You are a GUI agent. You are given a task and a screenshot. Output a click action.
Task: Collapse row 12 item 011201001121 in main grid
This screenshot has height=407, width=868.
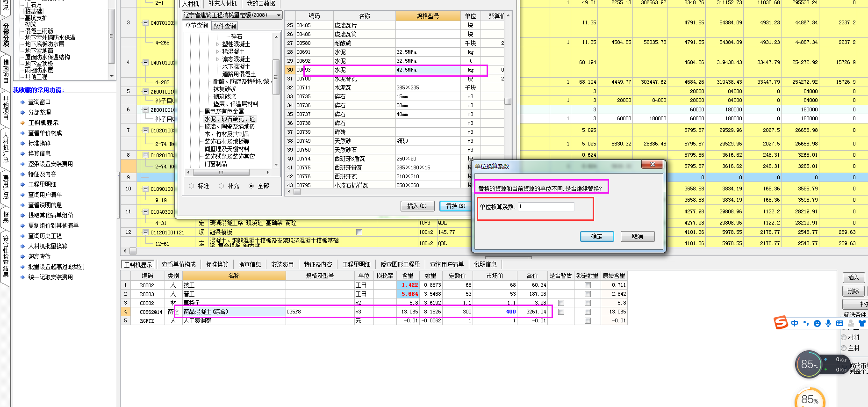point(145,232)
